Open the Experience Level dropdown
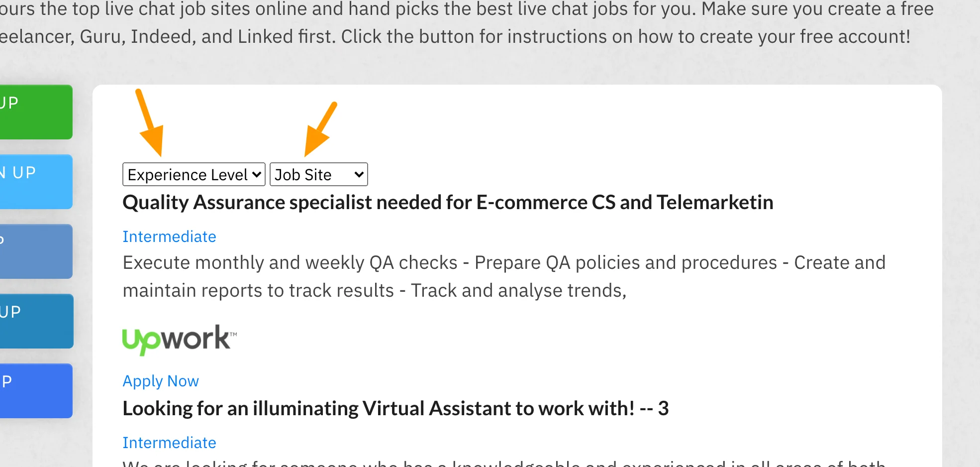Image resolution: width=980 pixels, height=467 pixels. [194, 175]
